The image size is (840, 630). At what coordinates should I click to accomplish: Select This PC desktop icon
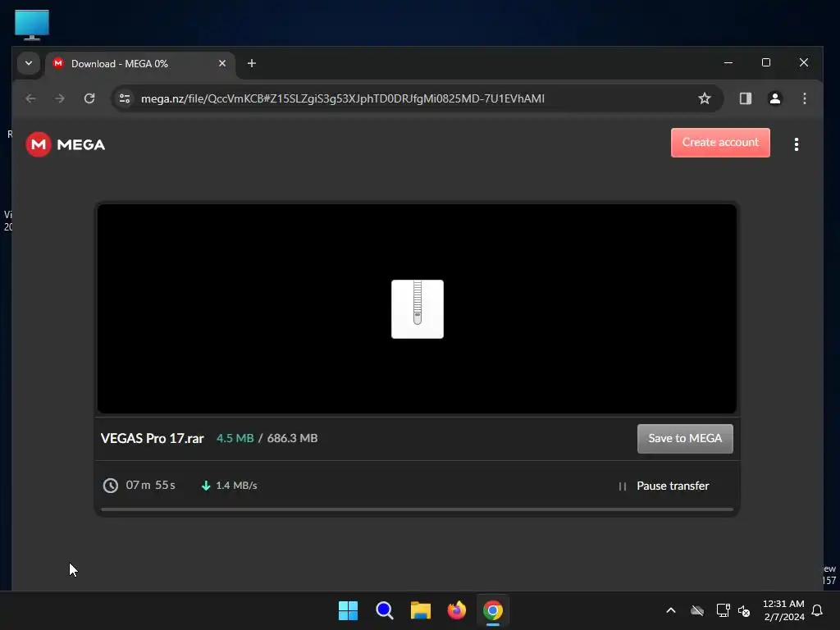point(32,24)
